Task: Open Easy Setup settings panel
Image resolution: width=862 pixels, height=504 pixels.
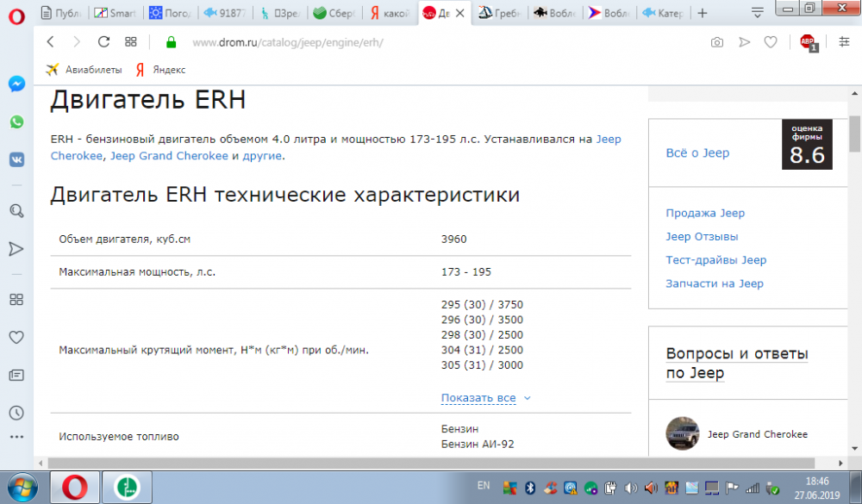Action: 844,42
